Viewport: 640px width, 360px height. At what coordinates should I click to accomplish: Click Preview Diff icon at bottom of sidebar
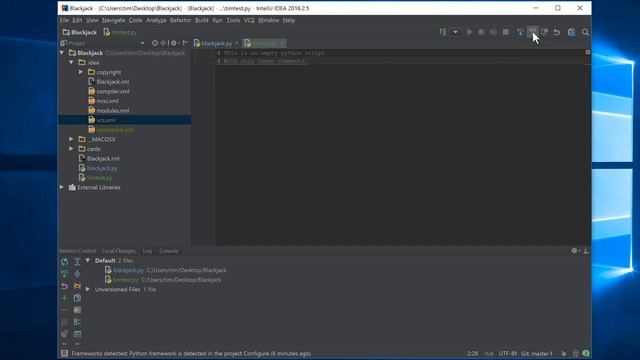[77, 334]
